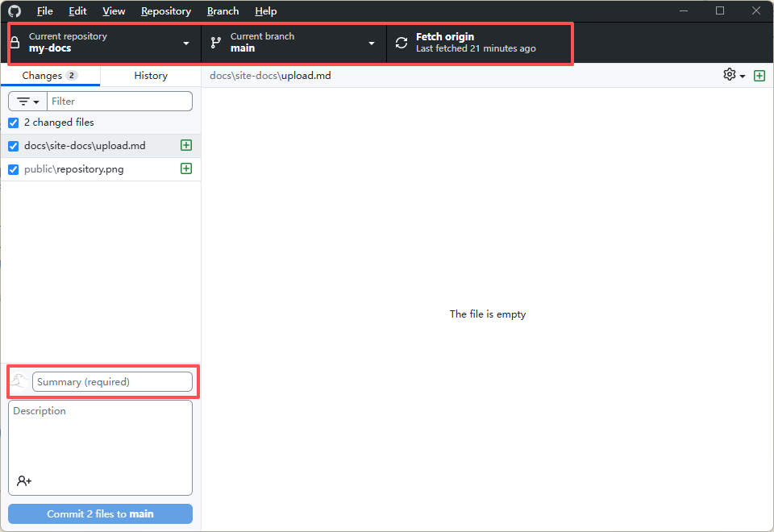Click the GitHub logo in title bar

(x=15, y=11)
